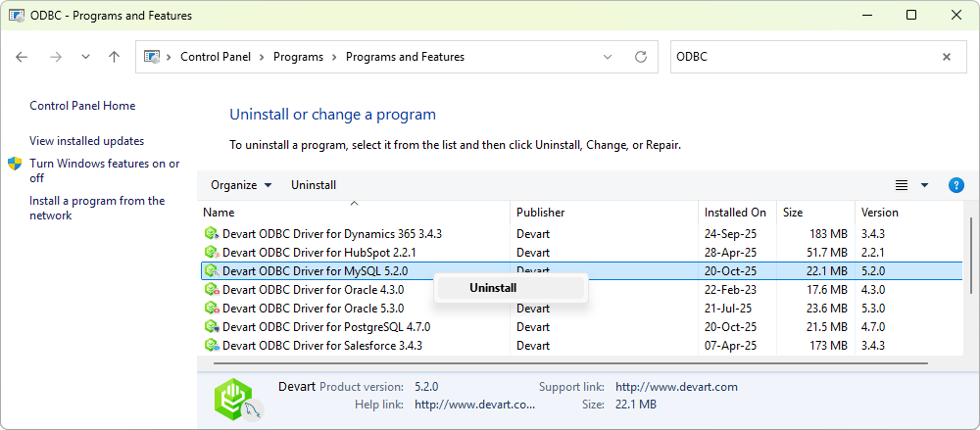The image size is (980, 430).
Task: Expand the address bar history dropdown
Action: point(608,57)
